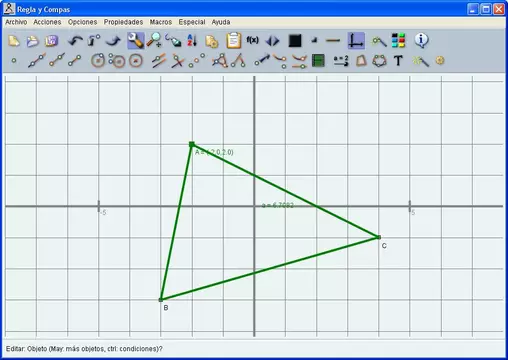
Task: Select the Midpoint tool with three dots
Action: click(197, 61)
